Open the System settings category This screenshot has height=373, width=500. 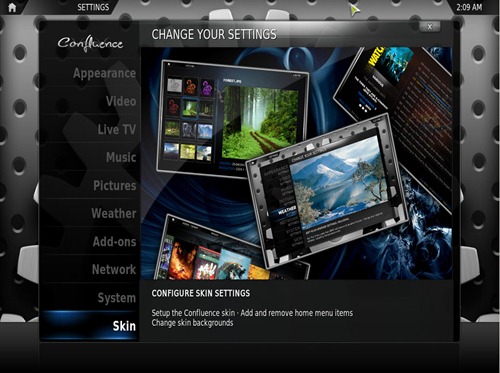pos(90,297)
